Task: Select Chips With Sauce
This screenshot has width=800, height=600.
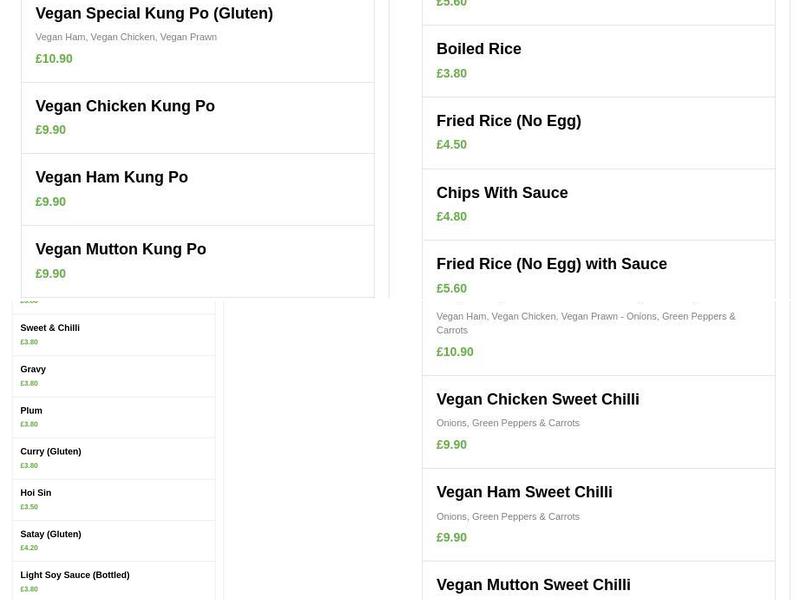Action: coord(501,192)
